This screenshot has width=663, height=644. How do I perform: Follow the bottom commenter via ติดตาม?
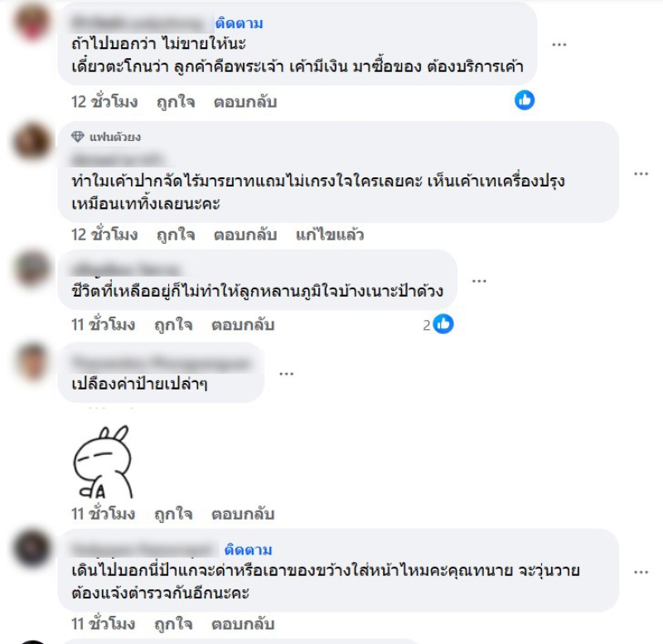click(x=248, y=550)
